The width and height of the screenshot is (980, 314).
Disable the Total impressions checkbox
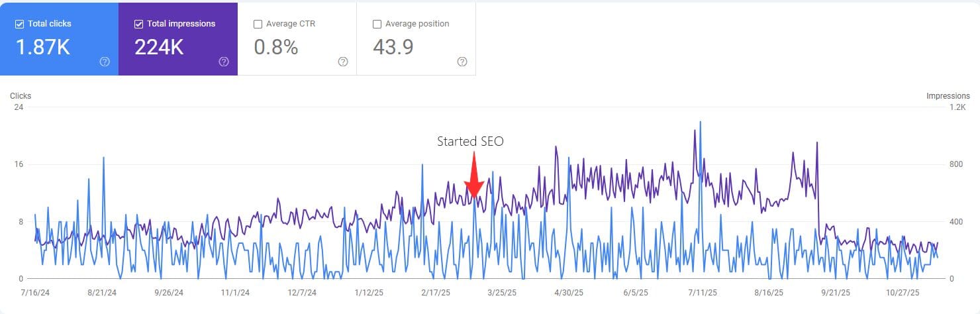(138, 24)
